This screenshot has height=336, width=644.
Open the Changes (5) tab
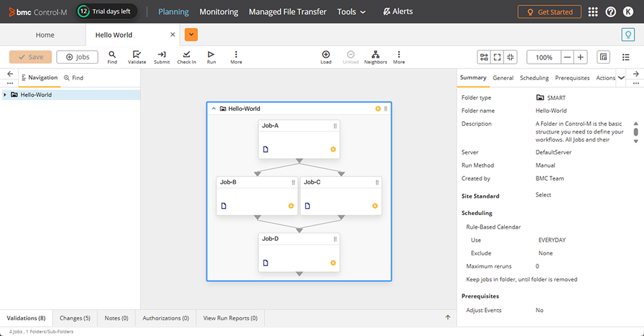click(x=75, y=318)
